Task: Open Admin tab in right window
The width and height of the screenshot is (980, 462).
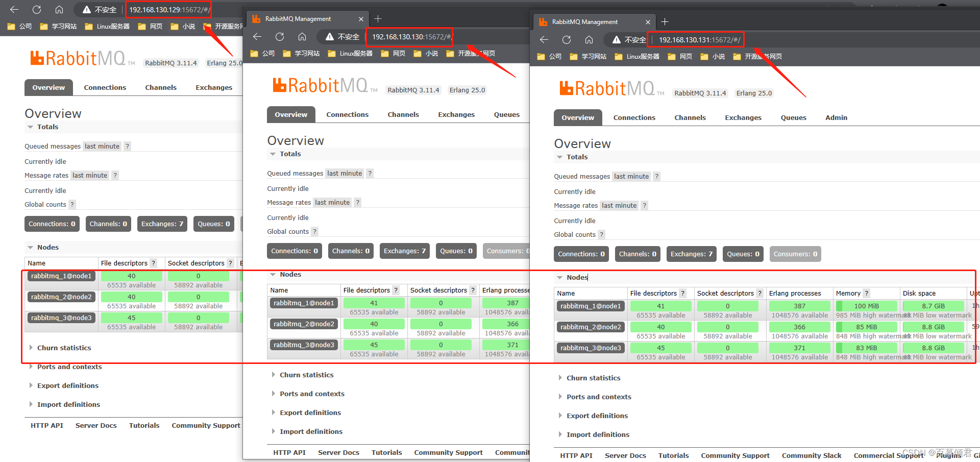Action: tap(836, 118)
